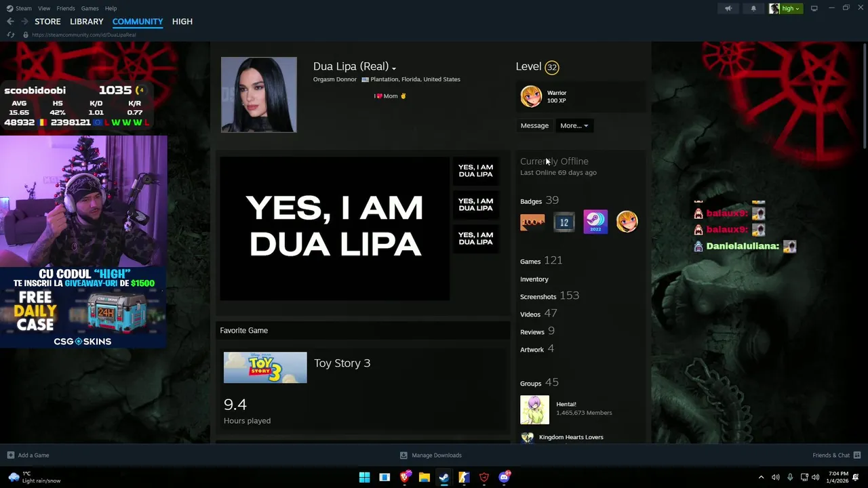Viewport: 868px width, 488px height.
Task: Open the Screenshots 153 link
Action: [549, 296]
